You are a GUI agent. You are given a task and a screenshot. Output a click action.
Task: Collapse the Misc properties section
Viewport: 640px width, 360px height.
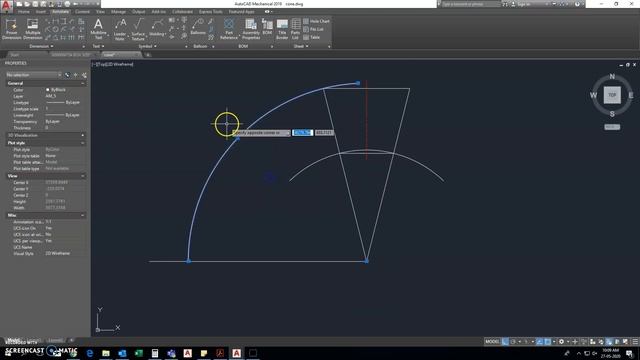83,215
